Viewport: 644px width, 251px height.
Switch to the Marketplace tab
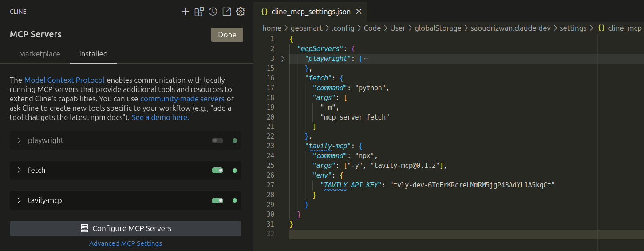pos(40,54)
